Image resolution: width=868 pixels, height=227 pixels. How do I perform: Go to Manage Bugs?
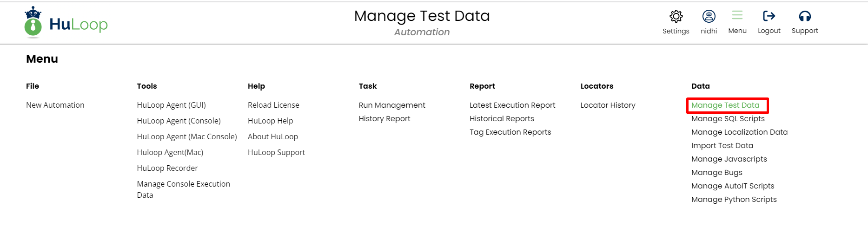click(x=716, y=173)
